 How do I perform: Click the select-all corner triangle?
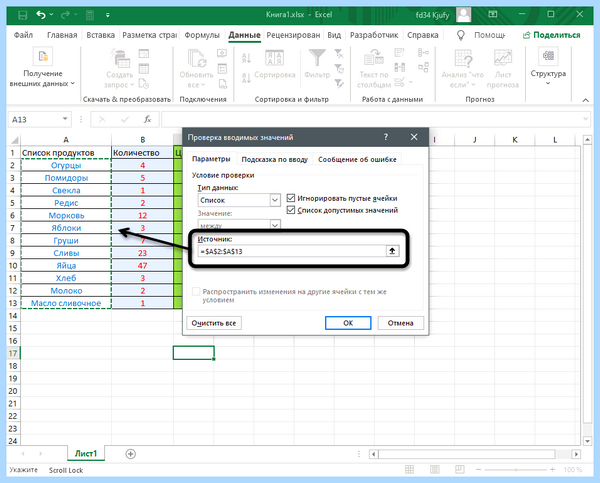(13, 140)
